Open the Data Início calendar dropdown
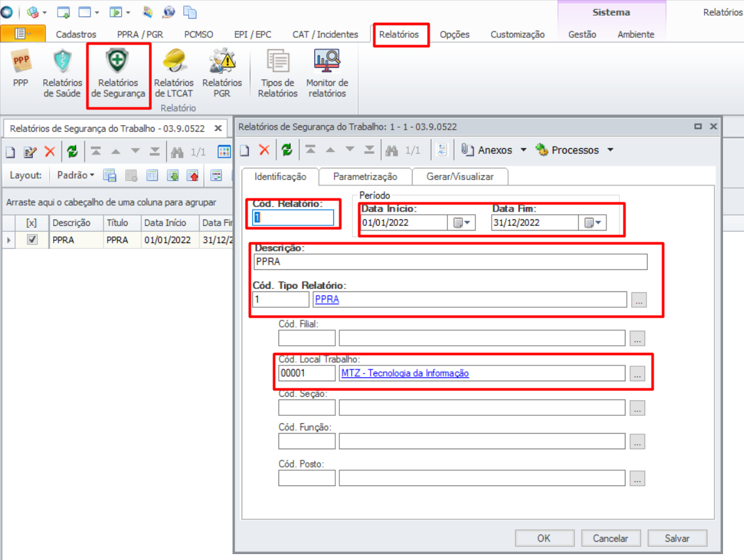The height and width of the screenshot is (560, 744). [x=462, y=223]
